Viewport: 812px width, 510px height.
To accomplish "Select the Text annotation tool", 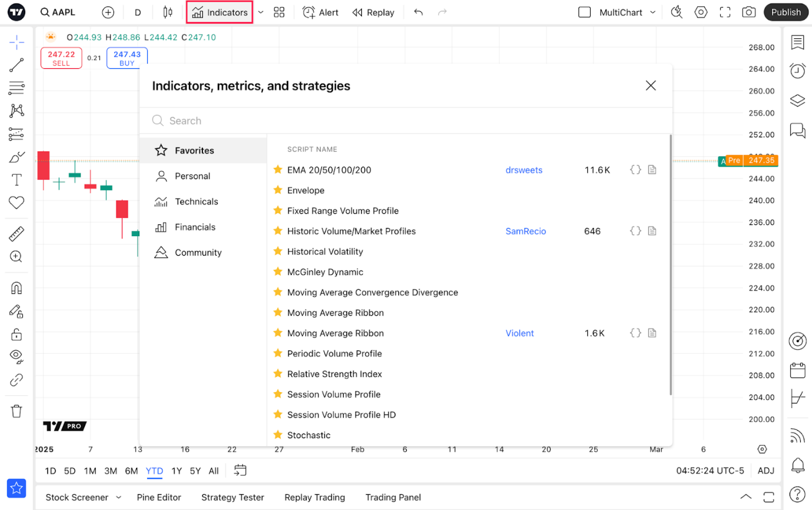I will (16, 180).
